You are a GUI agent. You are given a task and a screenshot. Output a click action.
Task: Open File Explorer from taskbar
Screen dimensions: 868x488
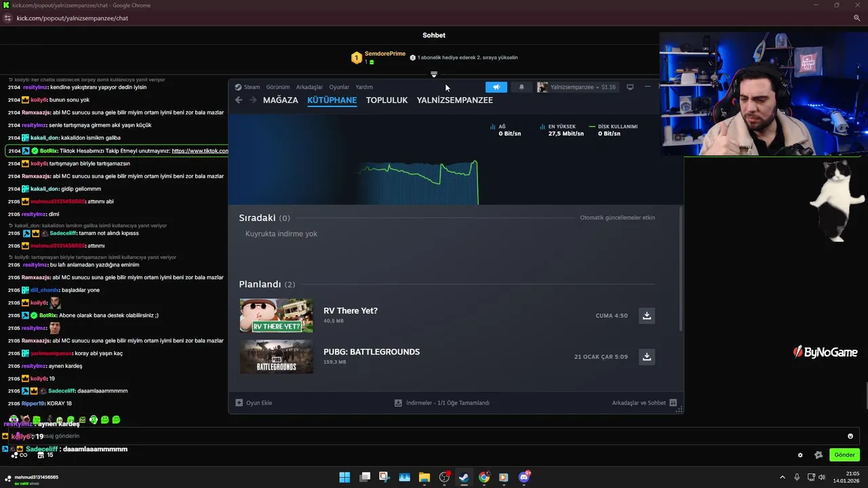point(425,477)
